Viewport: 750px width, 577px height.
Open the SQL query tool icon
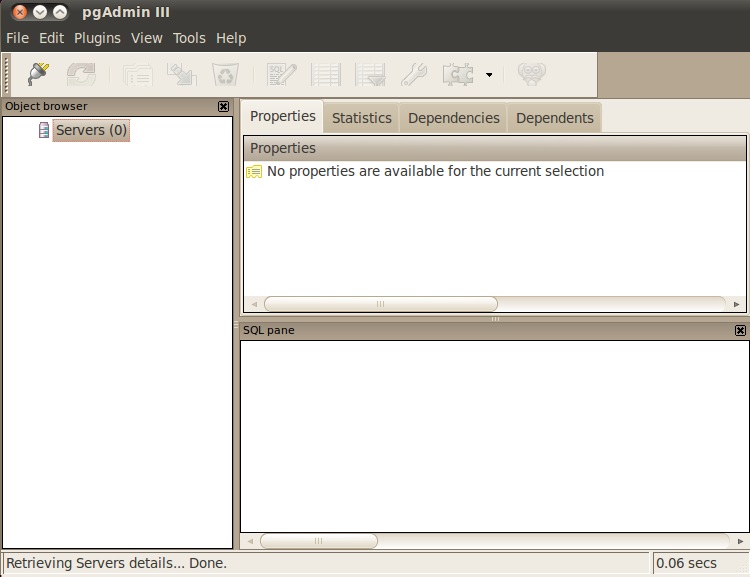(x=282, y=75)
